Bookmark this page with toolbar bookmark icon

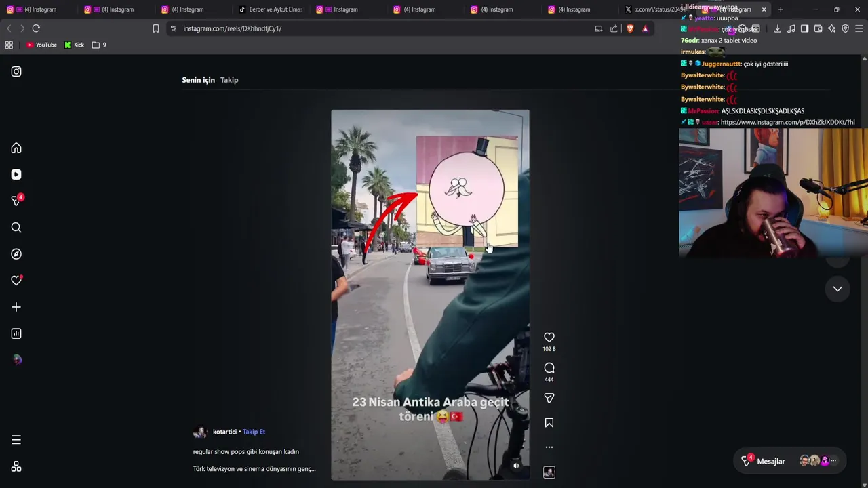(x=156, y=28)
